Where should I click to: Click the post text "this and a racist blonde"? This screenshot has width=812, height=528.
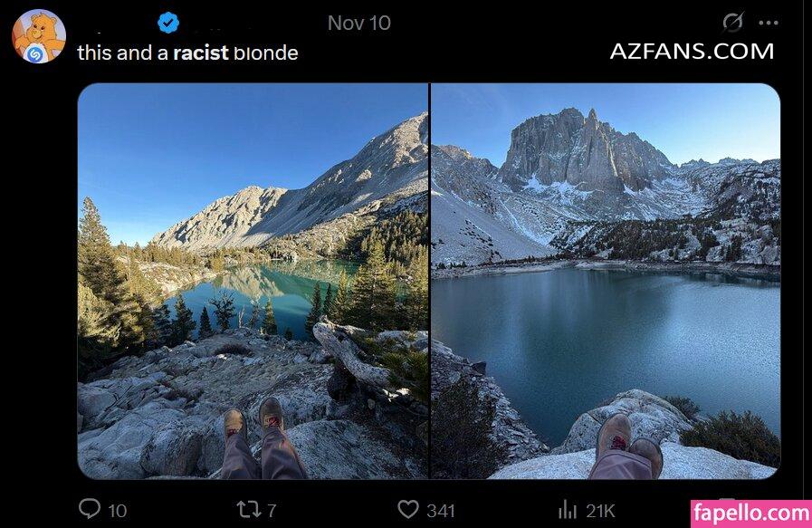[x=187, y=53]
